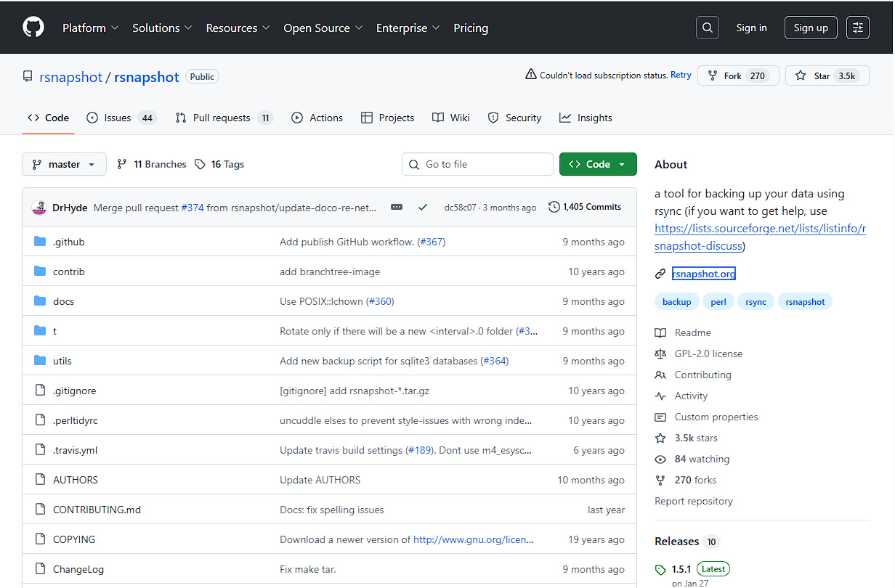Star the rsnapshot repository
The height and width of the screenshot is (588, 895).
[827, 75]
